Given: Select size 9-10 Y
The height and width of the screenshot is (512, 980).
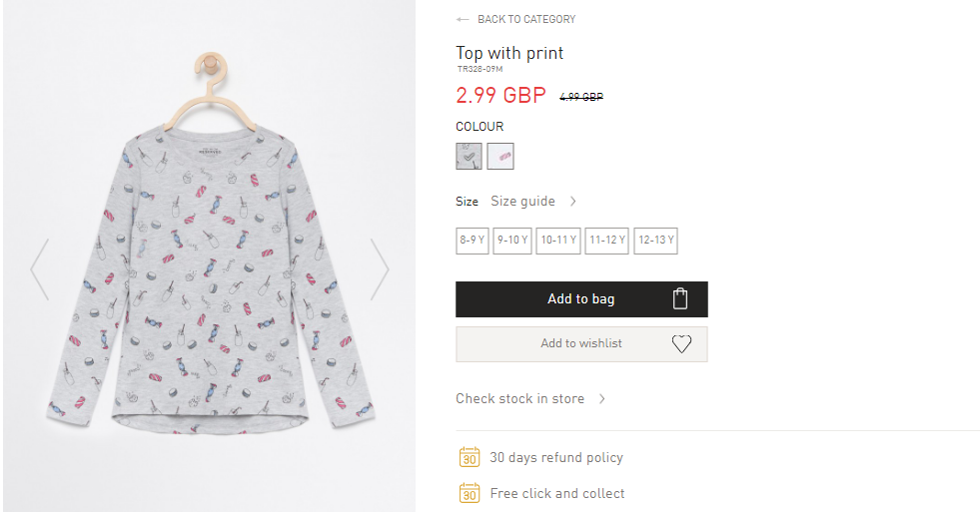Looking at the screenshot, I should [512, 241].
